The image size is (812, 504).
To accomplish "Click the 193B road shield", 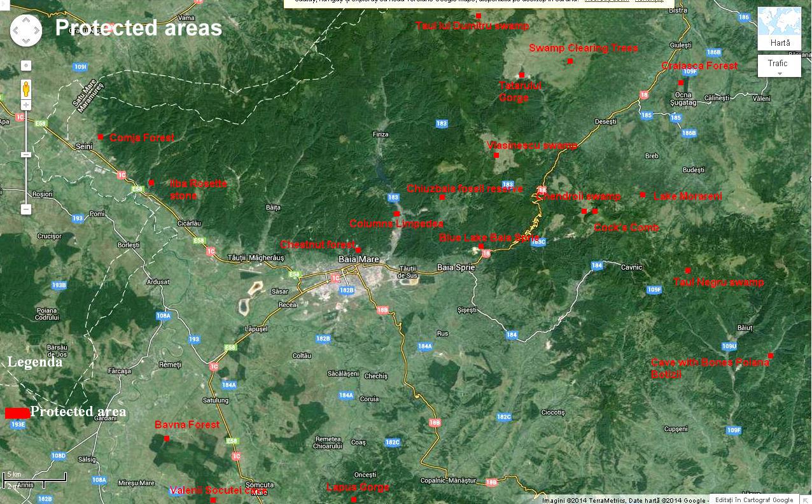I will point(59,285).
